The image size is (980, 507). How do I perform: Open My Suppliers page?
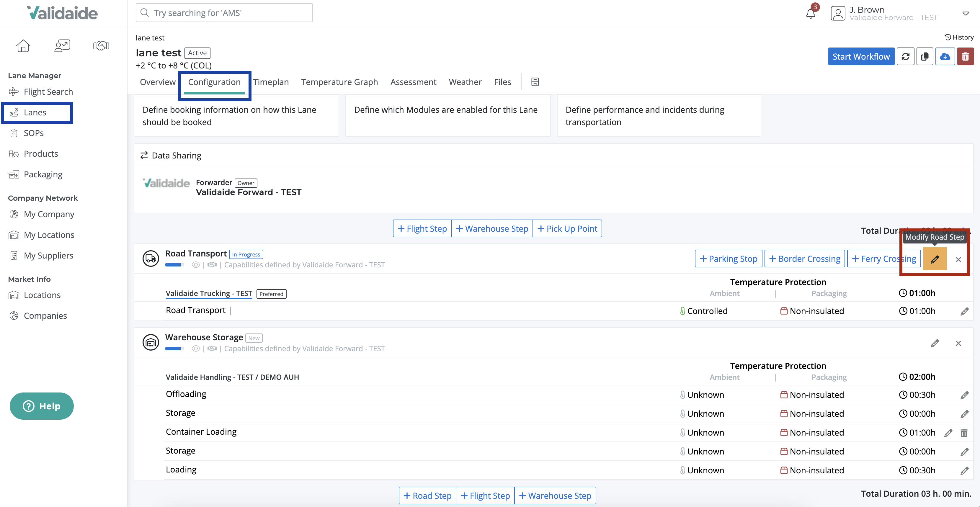click(41, 255)
